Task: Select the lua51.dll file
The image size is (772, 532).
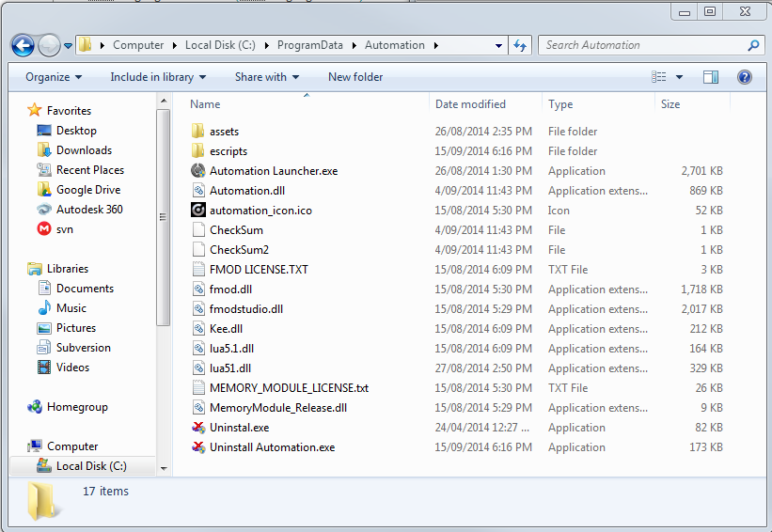Action: (x=230, y=368)
